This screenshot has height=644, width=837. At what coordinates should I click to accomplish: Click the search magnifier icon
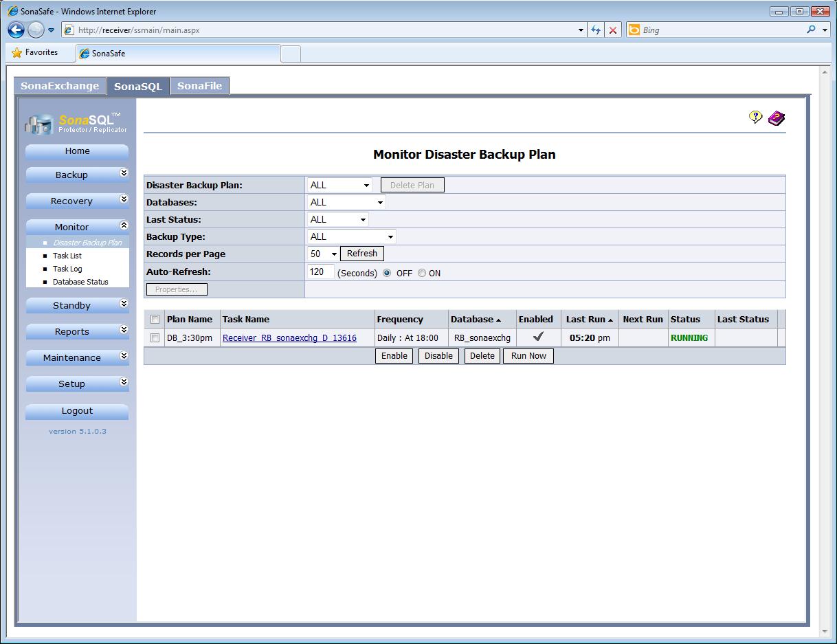click(812, 30)
